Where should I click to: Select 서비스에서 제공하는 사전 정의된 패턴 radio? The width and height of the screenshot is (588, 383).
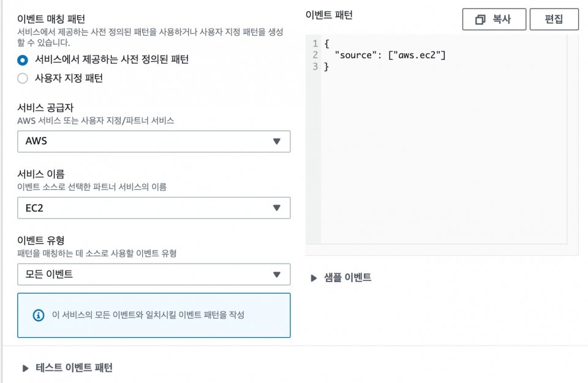[23, 60]
